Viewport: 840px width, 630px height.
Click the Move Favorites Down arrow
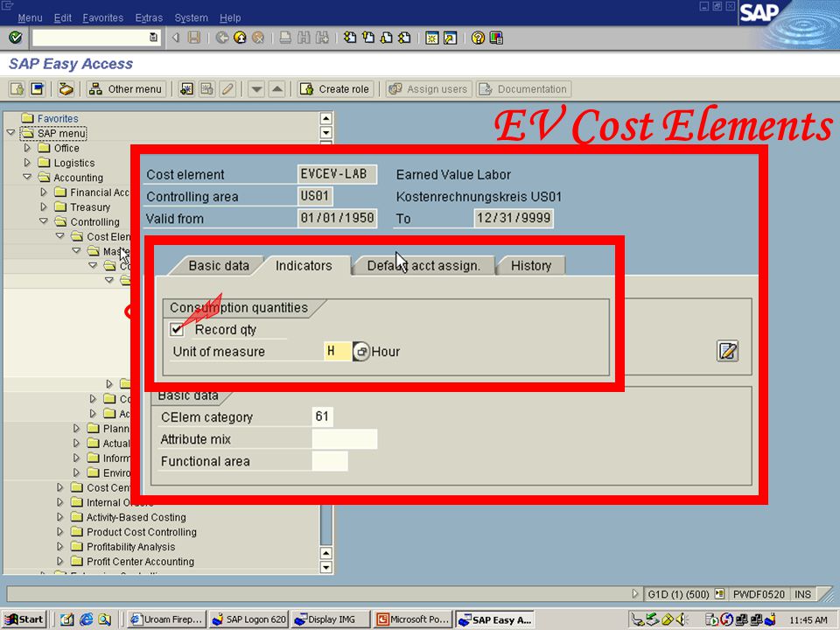point(256,89)
